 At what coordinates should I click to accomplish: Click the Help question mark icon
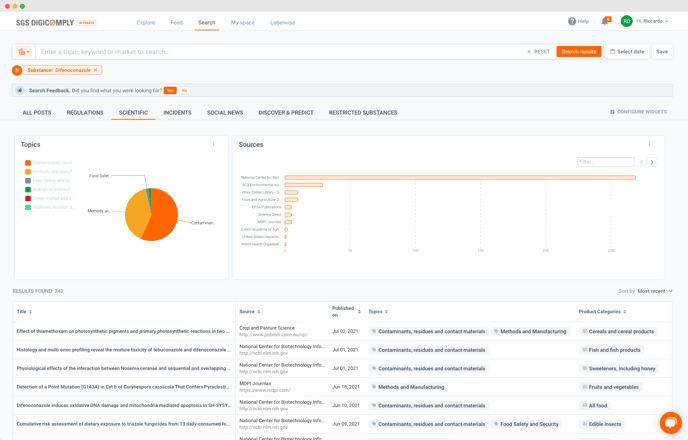click(x=572, y=21)
